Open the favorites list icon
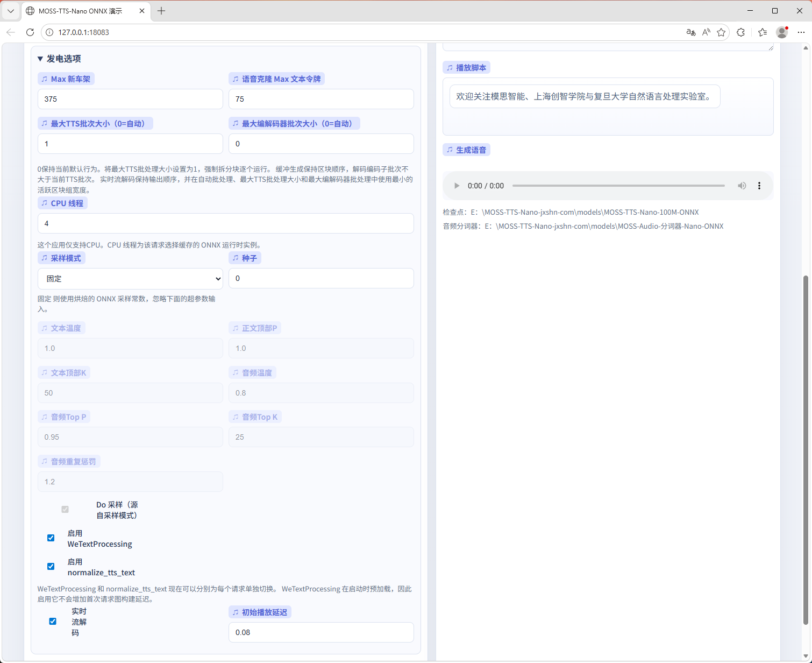The image size is (812, 663). 763,32
